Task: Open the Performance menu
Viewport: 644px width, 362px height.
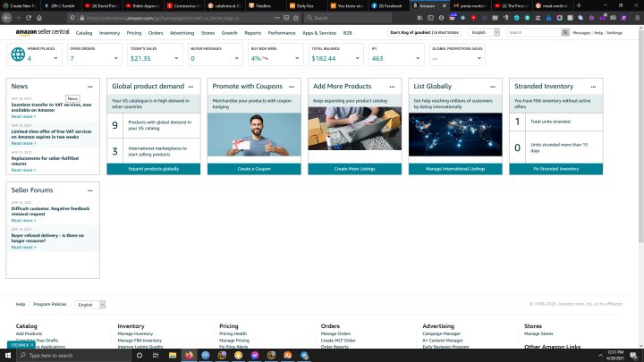Action: coord(282,33)
